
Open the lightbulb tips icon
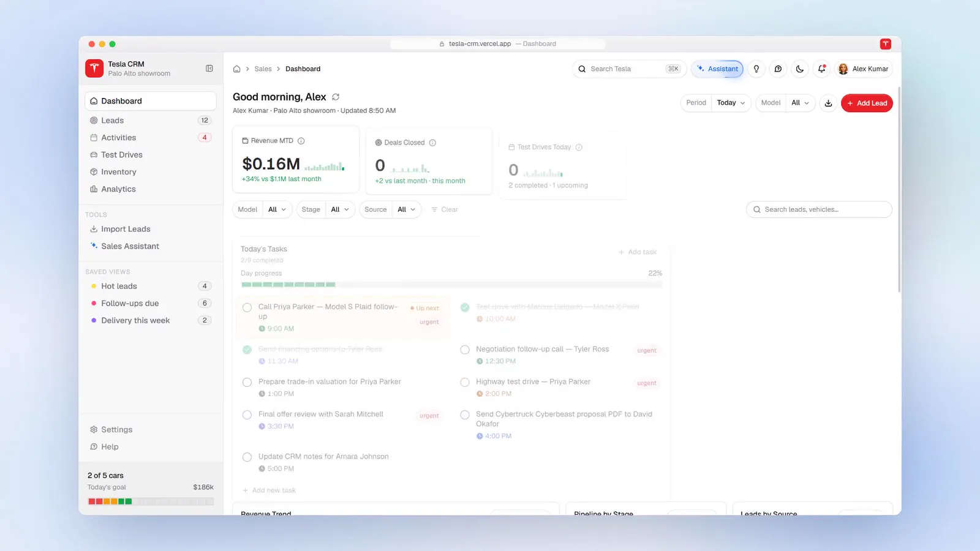point(756,69)
